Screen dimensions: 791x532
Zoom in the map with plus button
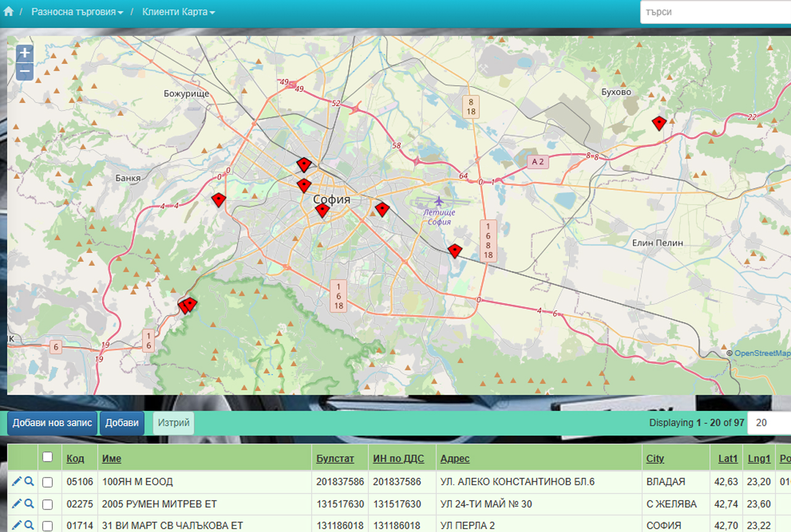25,53
